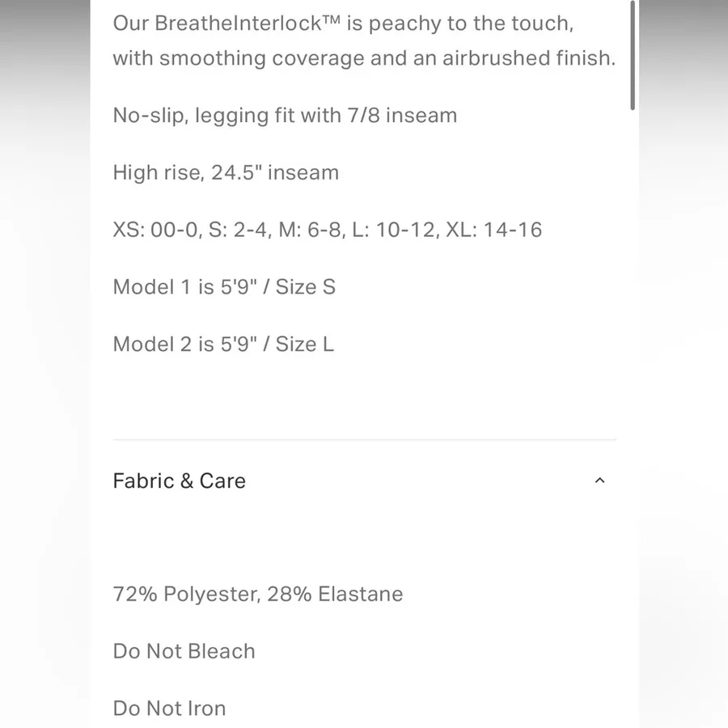
Task: Click the Do Not Bleach instruction
Action: tap(184, 651)
